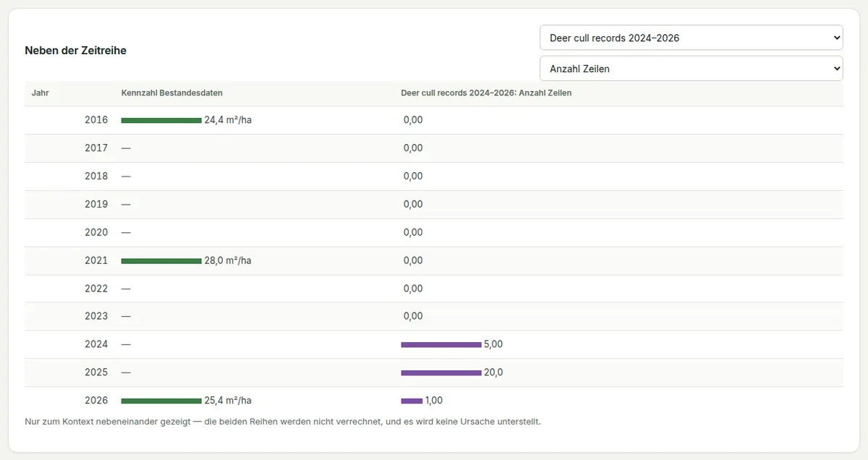Click the green bar in the 2016 row

161,120
